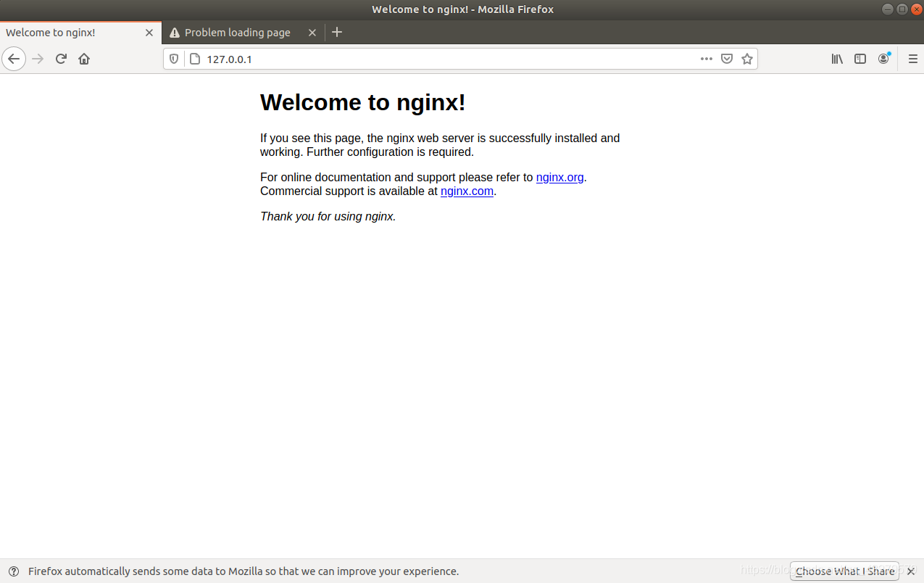924x583 pixels.
Task: Click the Welcome to nginx! heading
Action: coord(362,102)
